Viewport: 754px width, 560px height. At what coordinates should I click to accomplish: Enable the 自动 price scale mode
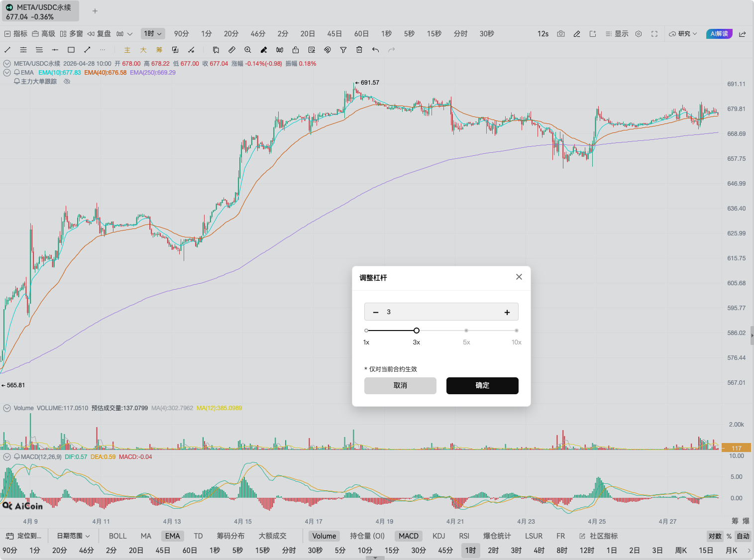pyautogui.click(x=742, y=536)
